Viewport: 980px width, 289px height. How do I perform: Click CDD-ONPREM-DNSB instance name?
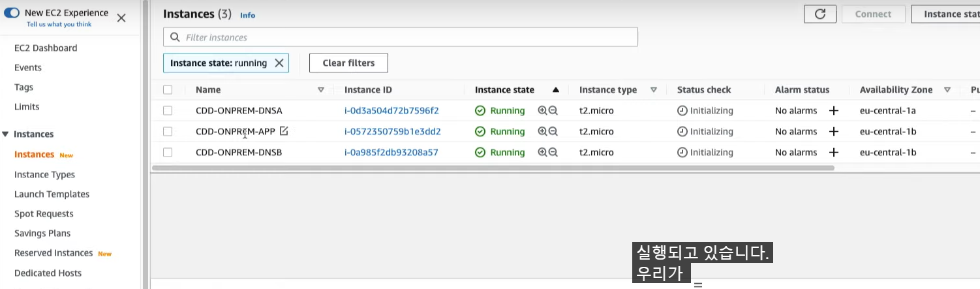coord(239,153)
